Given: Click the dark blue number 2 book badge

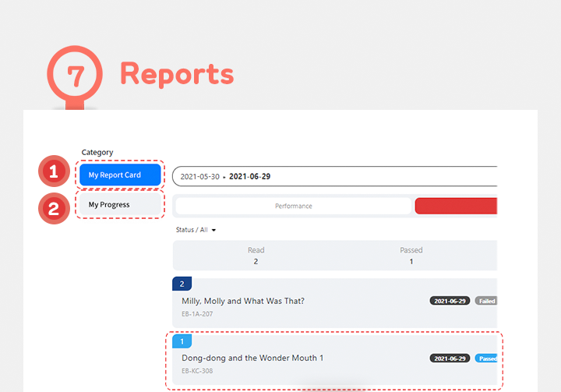Looking at the screenshot, I should point(182,284).
